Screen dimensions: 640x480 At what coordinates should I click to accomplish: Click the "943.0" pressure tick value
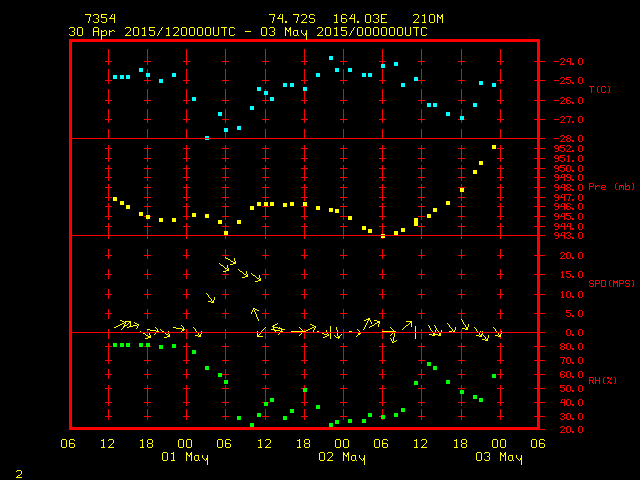point(568,236)
